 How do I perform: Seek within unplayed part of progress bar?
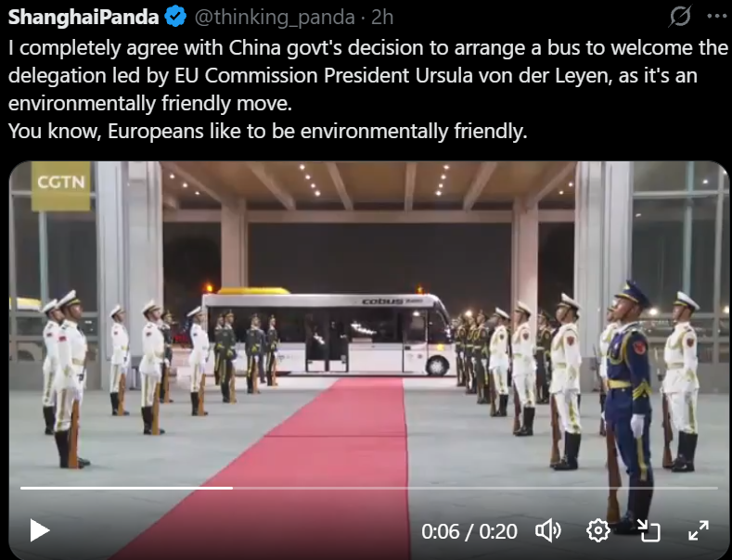point(475,488)
